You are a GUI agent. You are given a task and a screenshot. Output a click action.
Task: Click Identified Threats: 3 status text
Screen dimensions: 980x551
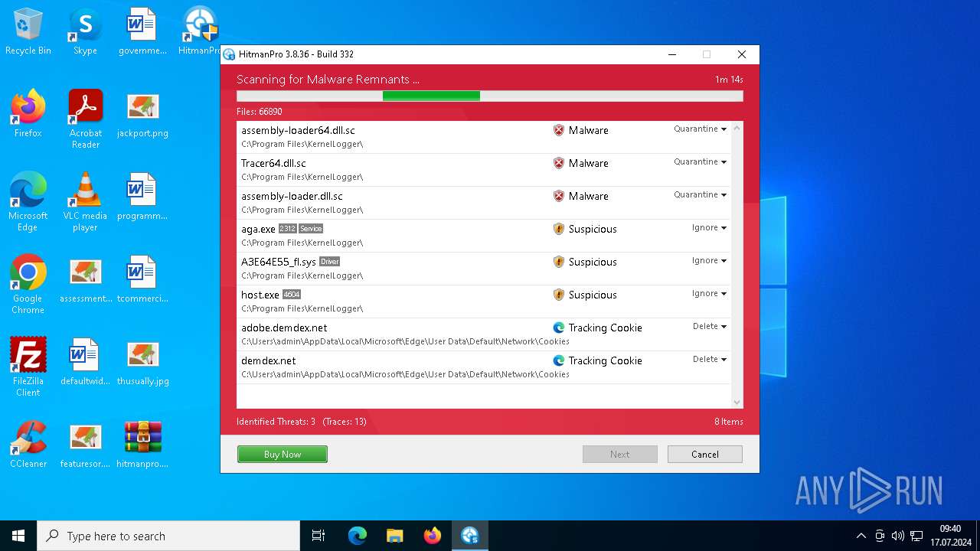(276, 422)
